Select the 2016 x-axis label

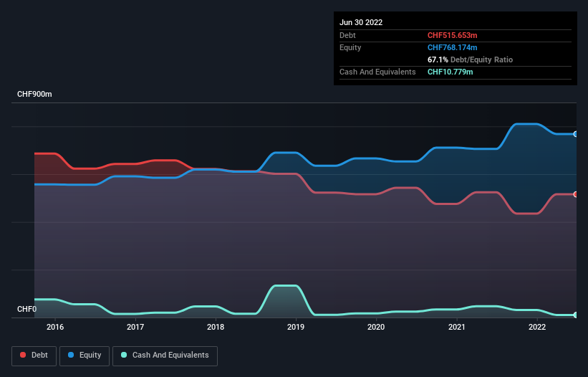pyautogui.click(x=55, y=327)
